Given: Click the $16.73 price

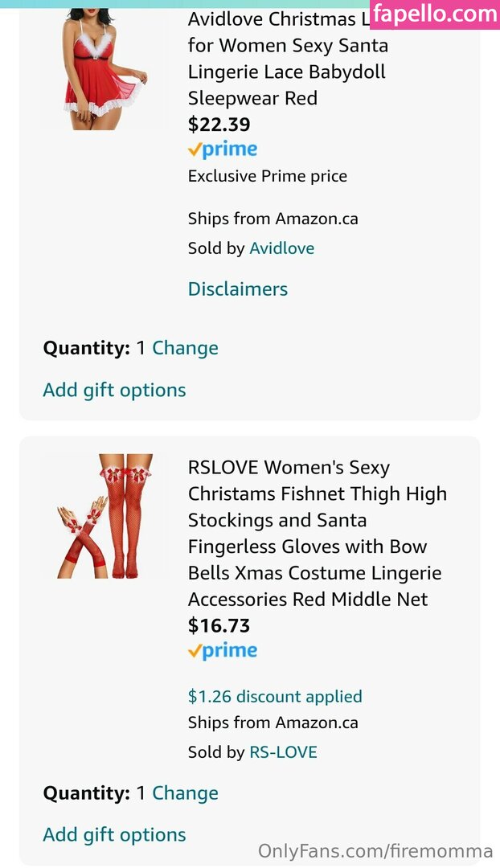Looking at the screenshot, I should pyautogui.click(x=219, y=625).
